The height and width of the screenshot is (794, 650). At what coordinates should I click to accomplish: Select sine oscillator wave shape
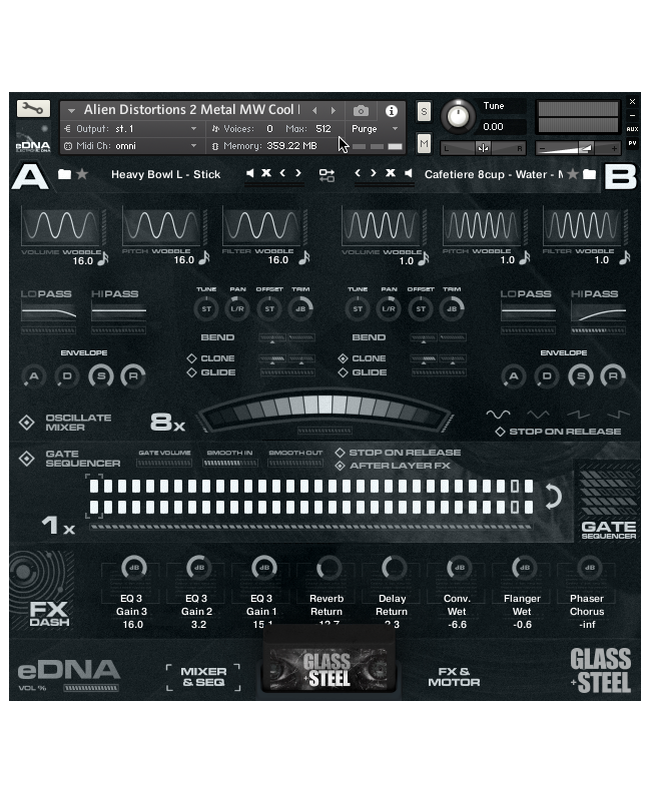coord(498,415)
